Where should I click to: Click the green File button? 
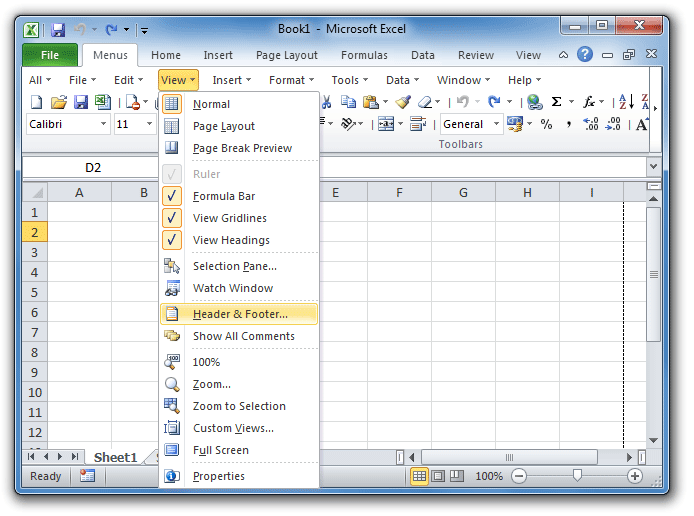[x=49, y=56]
